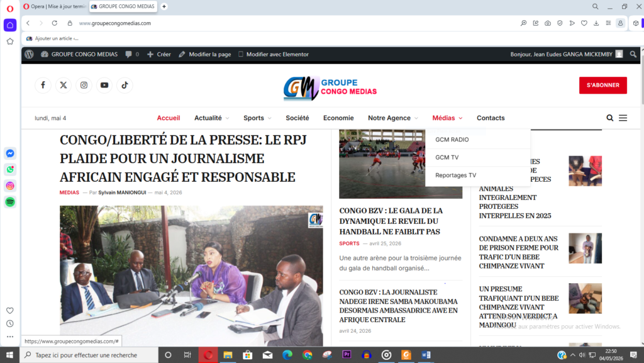644x363 pixels.
Task: Open Opera sidebar Messenger icon
Action: point(10,153)
